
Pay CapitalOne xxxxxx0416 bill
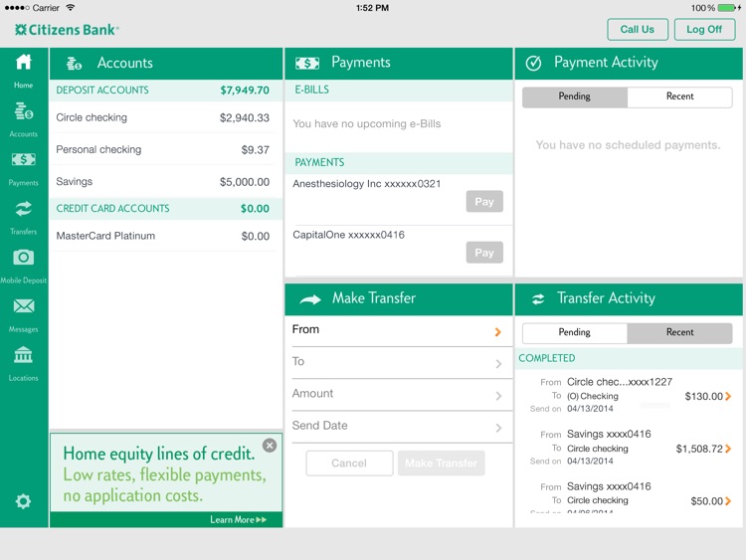click(x=484, y=253)
